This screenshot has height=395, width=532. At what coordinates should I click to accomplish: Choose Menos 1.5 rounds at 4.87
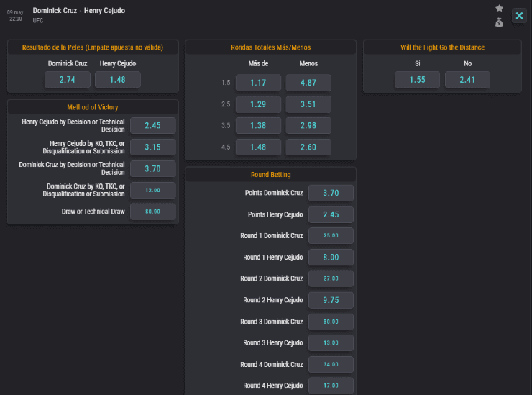308,83
